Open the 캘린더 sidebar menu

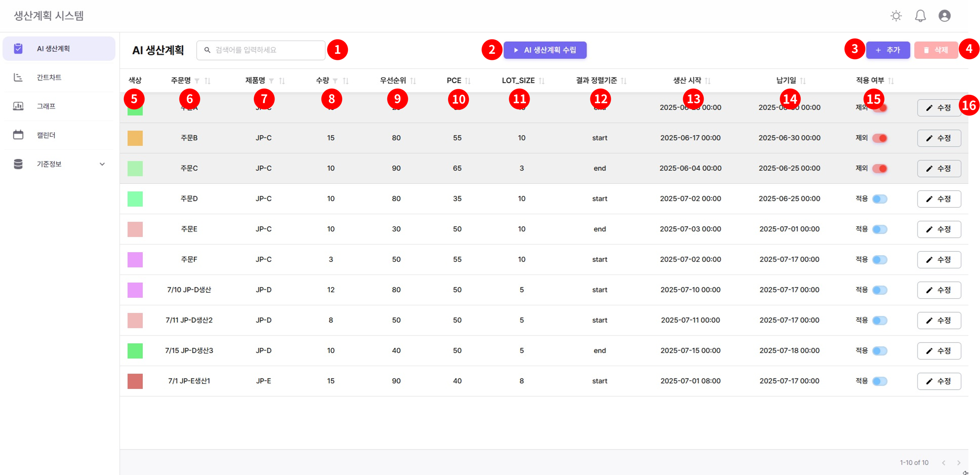pyautogui.click(x=46, y=135)
